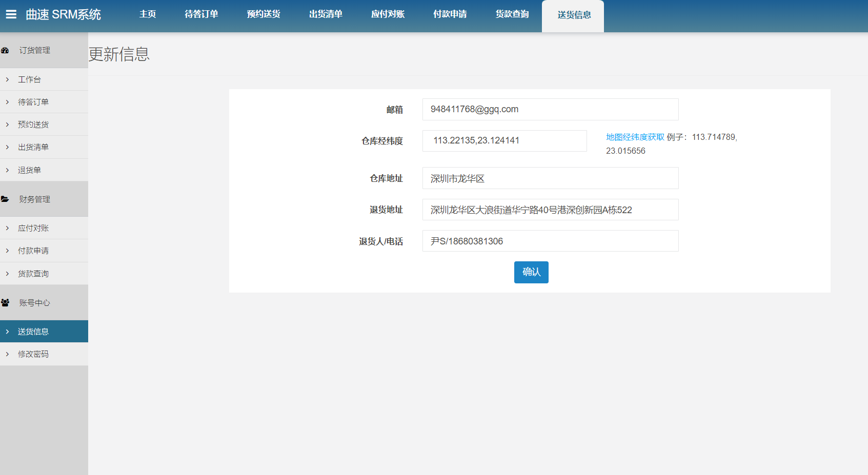
Task: Click the chevron beside sidebar 付款申请
Action: tap(7, 251)
